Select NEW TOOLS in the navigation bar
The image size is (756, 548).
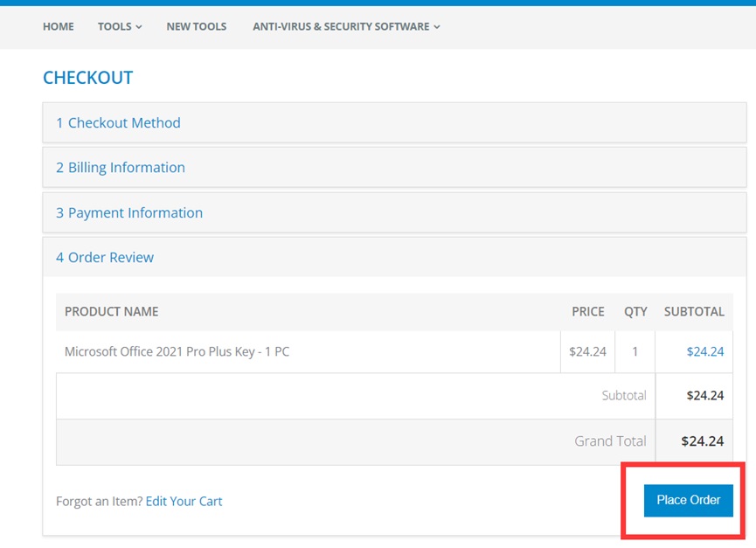(196, 26)
